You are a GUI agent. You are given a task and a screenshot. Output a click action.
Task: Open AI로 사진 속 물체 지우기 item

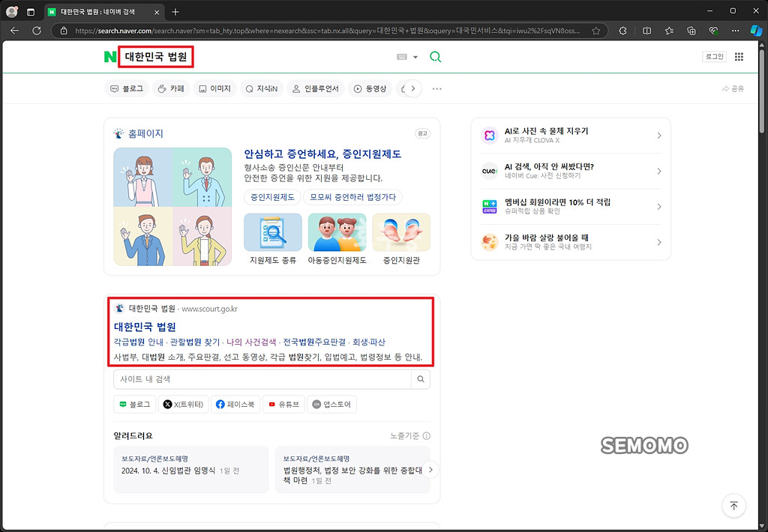tap(571, 136)
